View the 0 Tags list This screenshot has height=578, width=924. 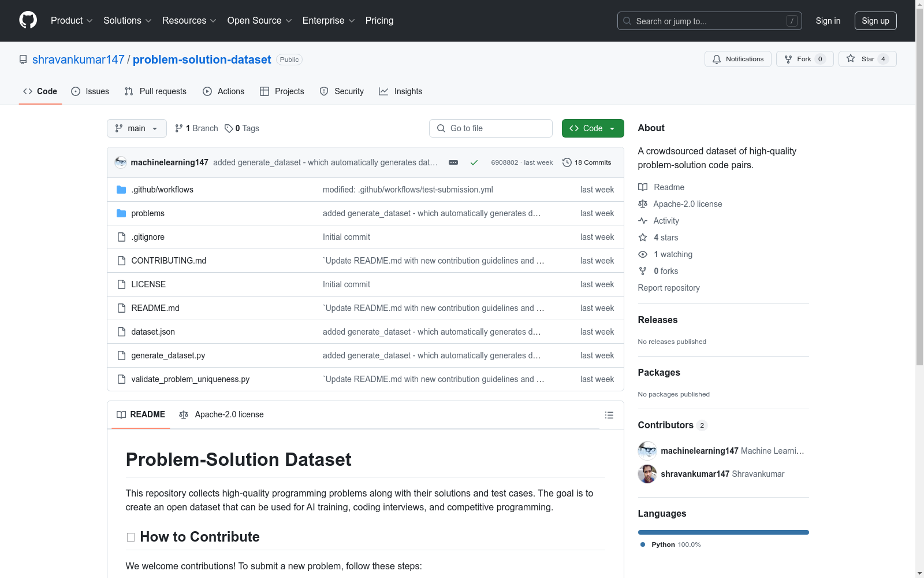[x=242, y=128]
